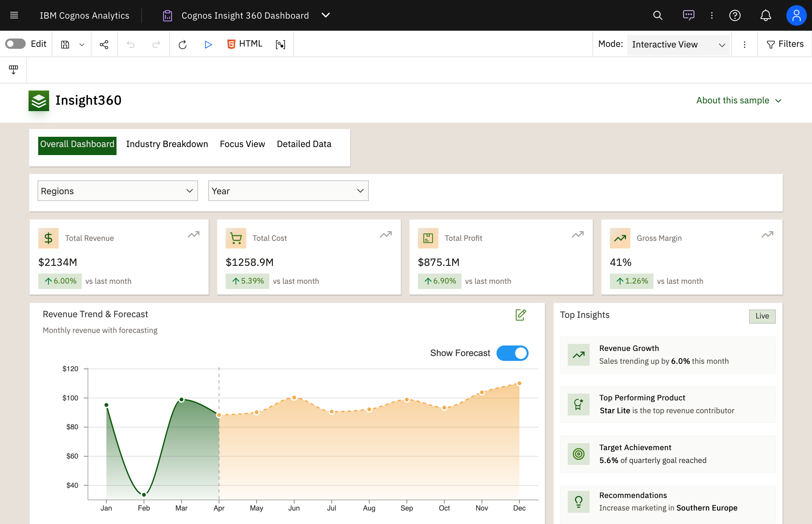The width and height of the screenshot is (812, 524).
Task: Open the notifications bell
Action: pyautogui.click(x=765, y=15)
